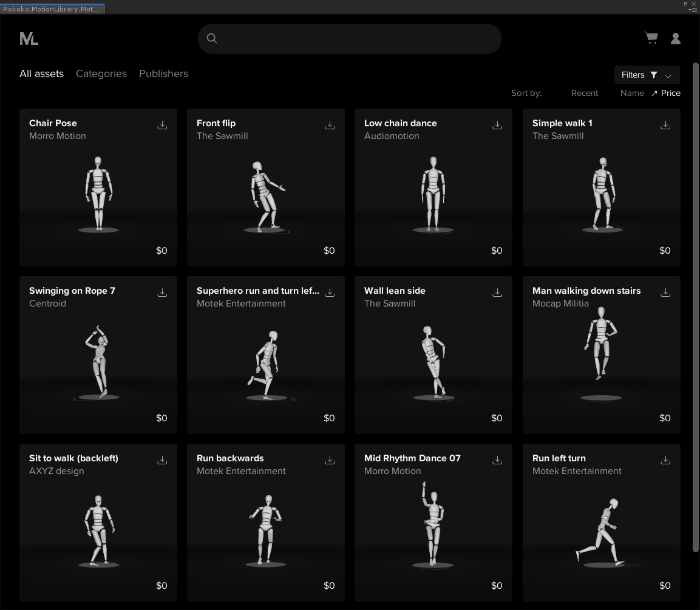This screenshot has height=610, width=700.
Task: Click the search magnifier icon
Action: [x=212, y=38]
